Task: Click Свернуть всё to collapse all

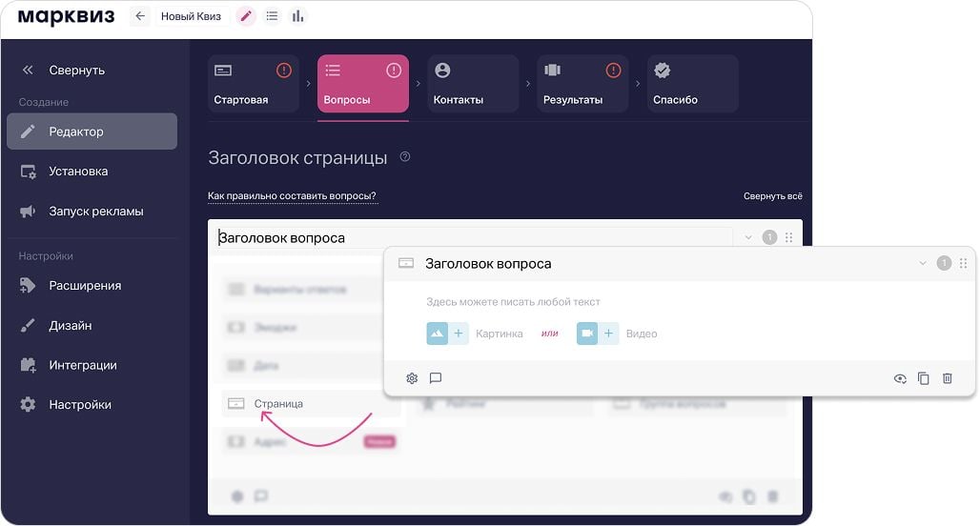Action: tap(772, 196)
